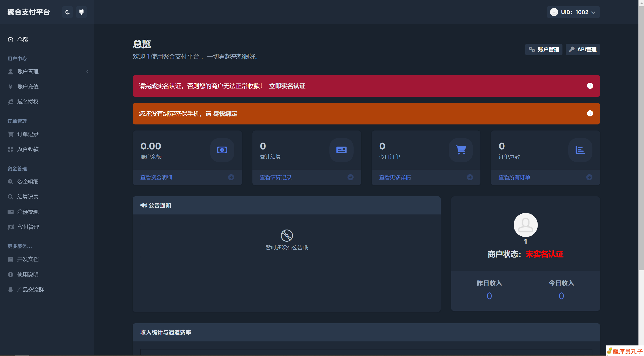
Task: Click the 公告通知 megaphone icon
Action: (x=144, y=205)
